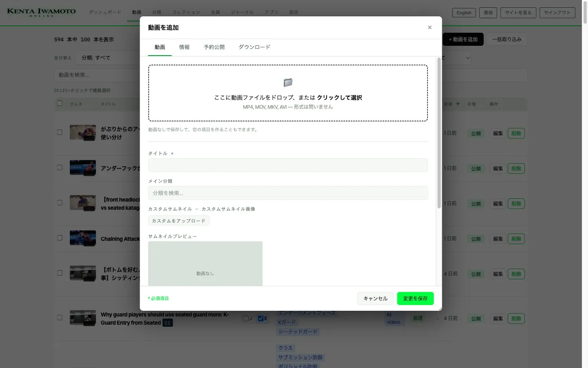Click the キャンセル button
The image size is (588, 368).
(x=375, y=298)
